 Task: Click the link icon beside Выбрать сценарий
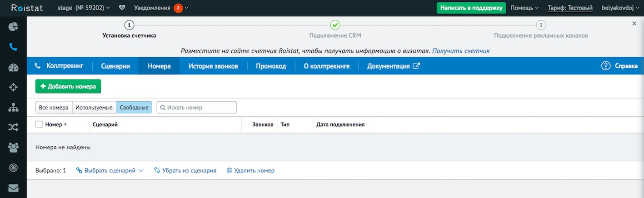[x=79, y=170]
